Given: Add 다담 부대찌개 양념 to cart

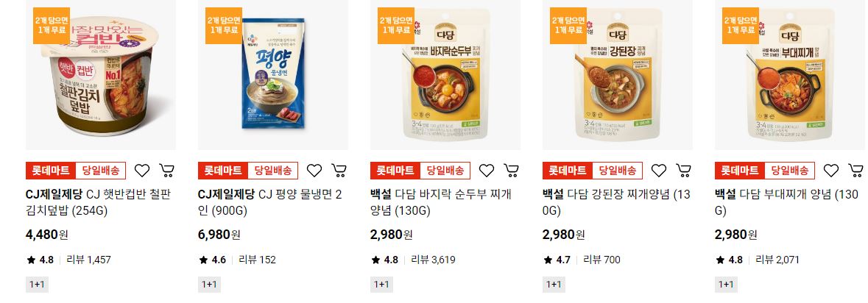Looking at the screenshot, I should click(855, 171).
